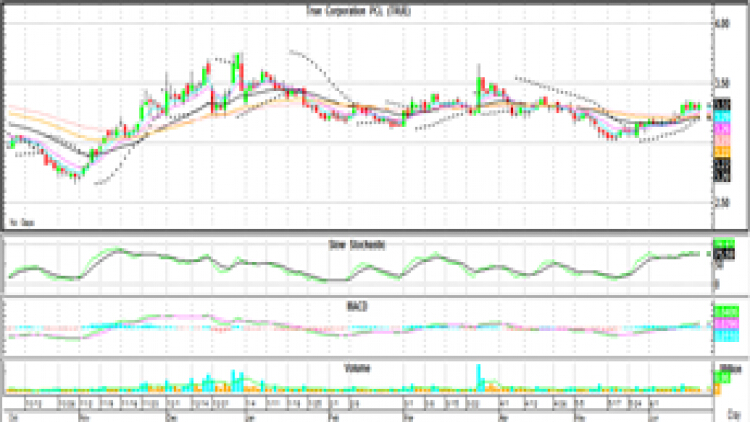Screen dimensions: 750x422
Task: Click the pink moving-average price tag
Action: (x=722, y=140)
